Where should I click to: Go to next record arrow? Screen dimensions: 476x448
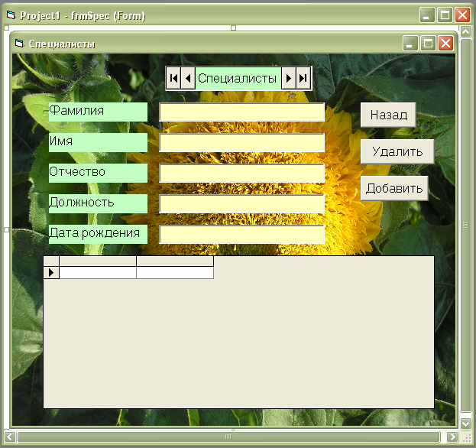click(289, 79)
